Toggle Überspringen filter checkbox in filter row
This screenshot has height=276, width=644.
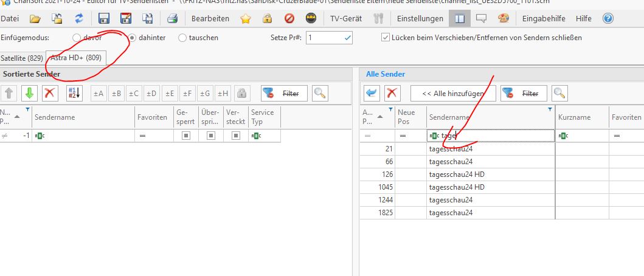[x=210, y=136]
